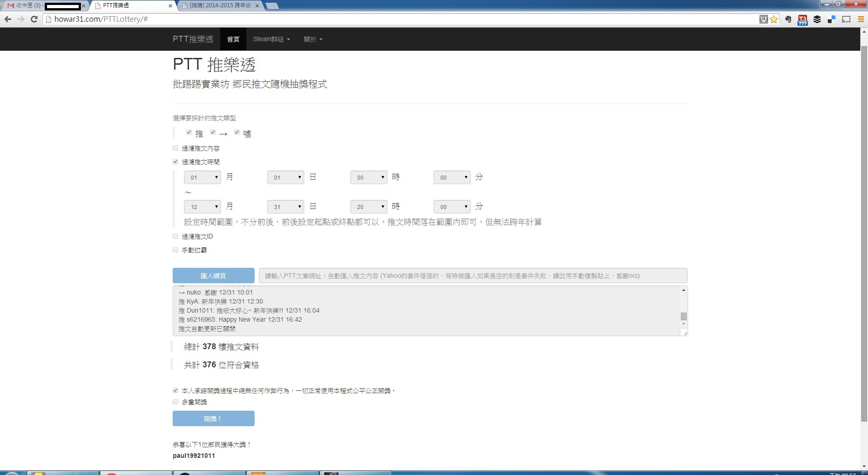The image size is (868, 475).
Task: Open the Chrome hamburger menu
Action: [x=861, y=19]
